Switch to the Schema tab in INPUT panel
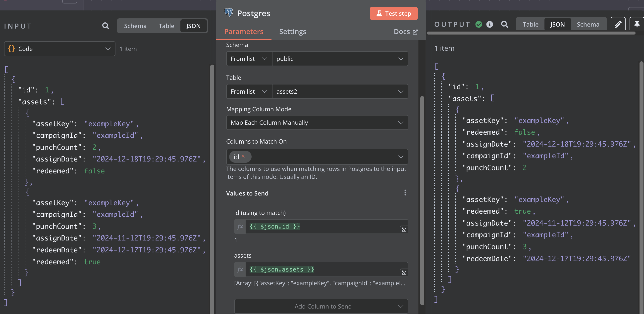 pos(135,26)
